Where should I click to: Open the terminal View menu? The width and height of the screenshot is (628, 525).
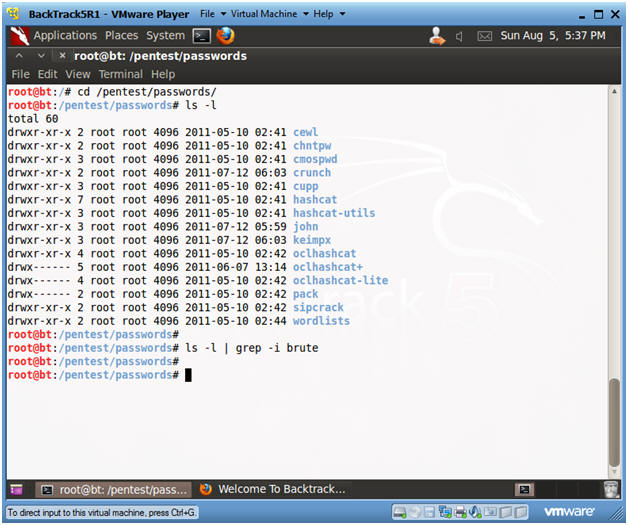coord(78,74)
